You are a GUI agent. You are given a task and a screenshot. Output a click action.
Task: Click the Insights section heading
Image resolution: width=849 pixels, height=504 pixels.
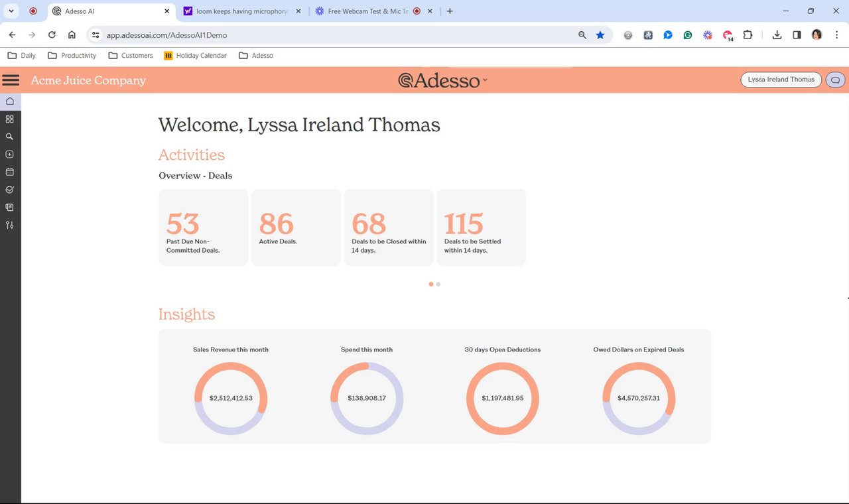[186, 314]
